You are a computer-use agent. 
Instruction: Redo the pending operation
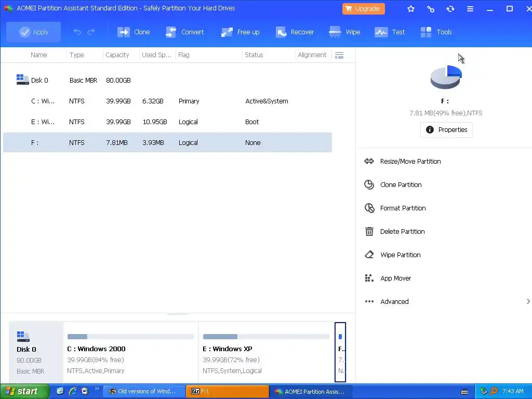(91, 32)
